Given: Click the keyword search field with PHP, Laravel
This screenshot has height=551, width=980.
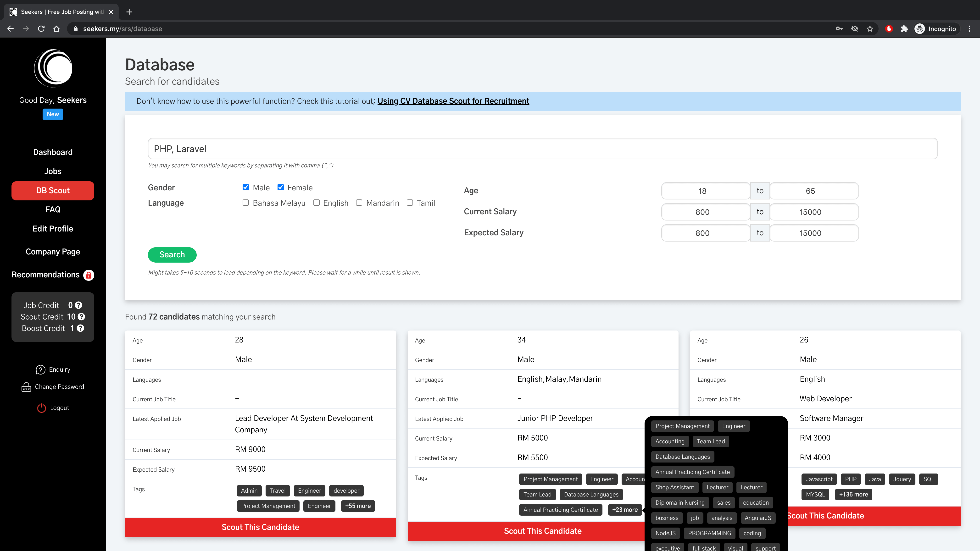Looking at the screenshot, I should click(542, 149).
